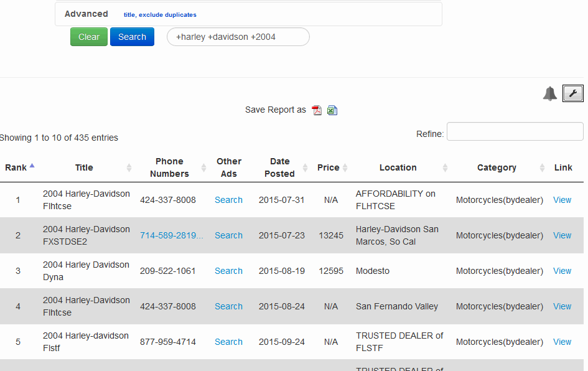
Task: Sort table by Phone Numbers column
Action: click(x=169, y=167)
